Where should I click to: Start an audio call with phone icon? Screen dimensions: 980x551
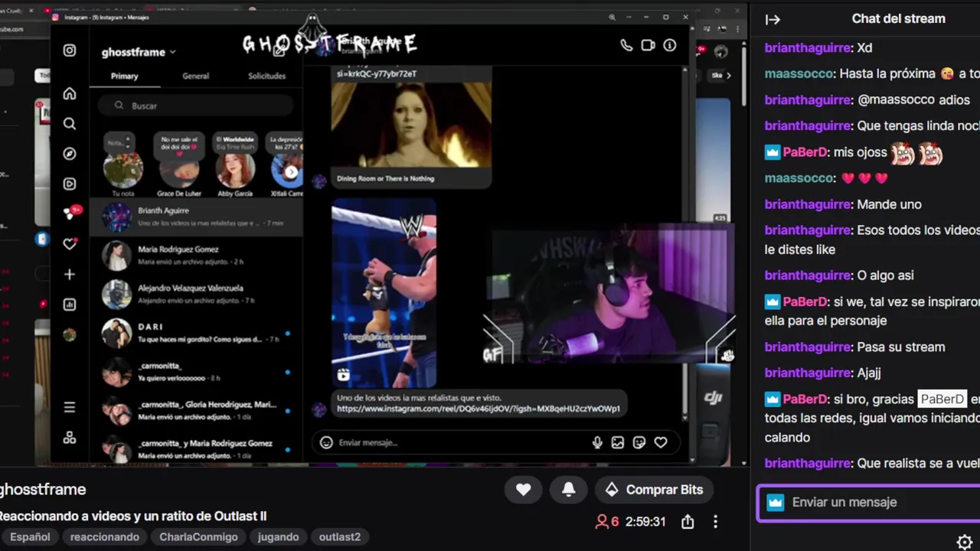tap(626, 45)
